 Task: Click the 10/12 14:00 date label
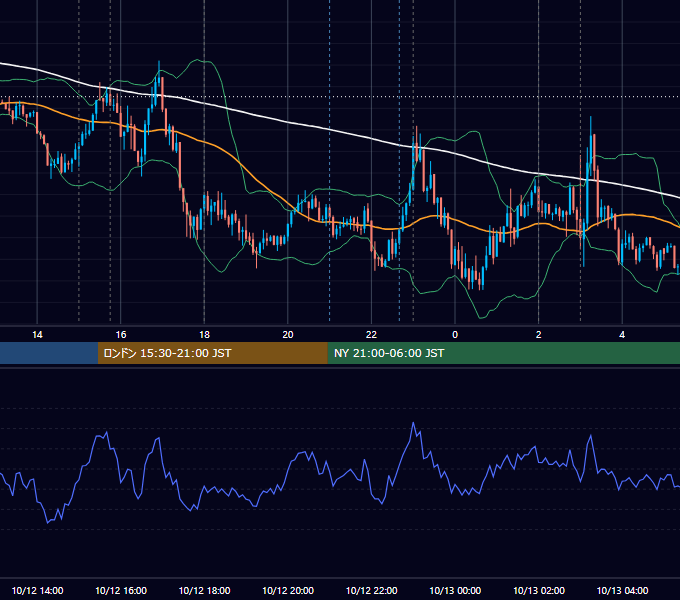point(37,590)
